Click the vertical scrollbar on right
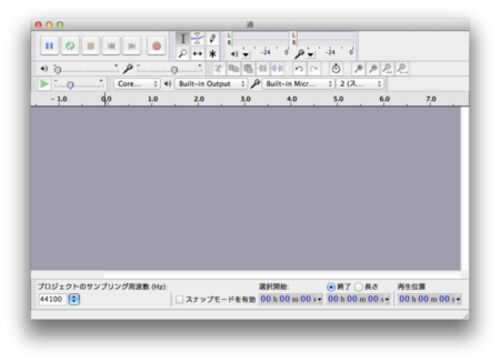 [465, 189]
